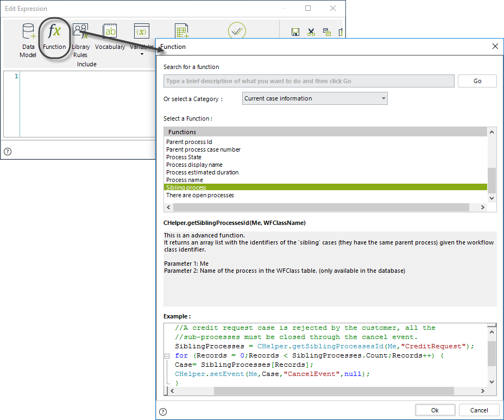Click the Ok button
This screenshot has height=420, width=504.
coord(435,410)
